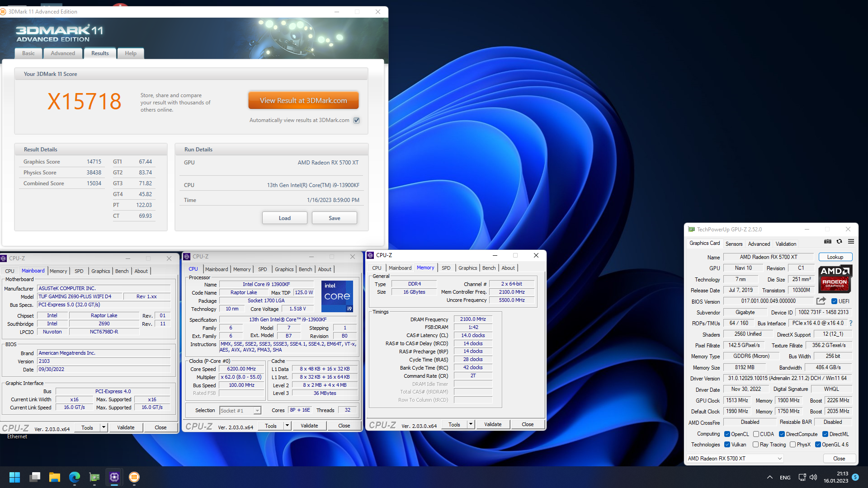The height and width of the screenshot is (488, 868).
Task: Click 3DMark 11 title bar icon
Action: (4, 12)
